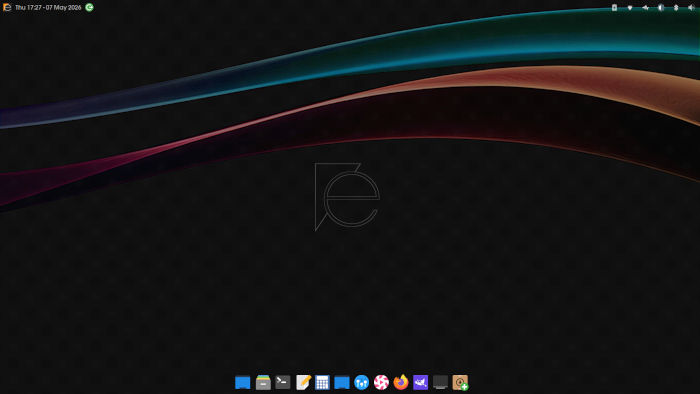The width and height of the screenshot is (700, 394).
Task: Open the package installer box with green plus
Action: click(460, 382)
